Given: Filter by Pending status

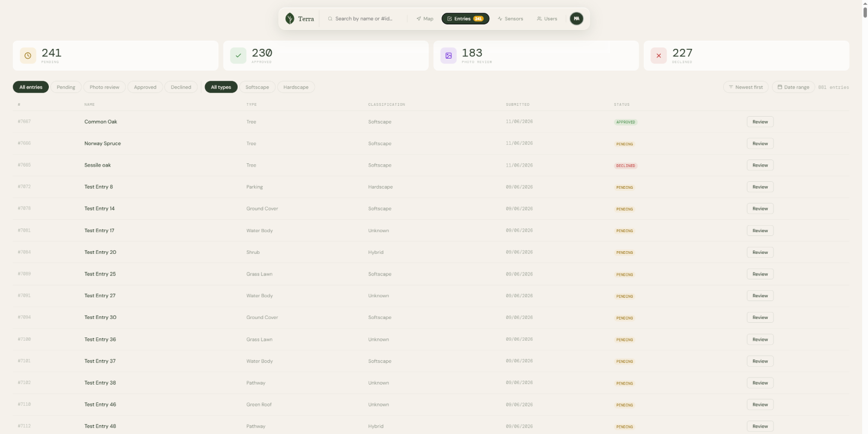Looking at the screenshot, I should tap(66, 87).
